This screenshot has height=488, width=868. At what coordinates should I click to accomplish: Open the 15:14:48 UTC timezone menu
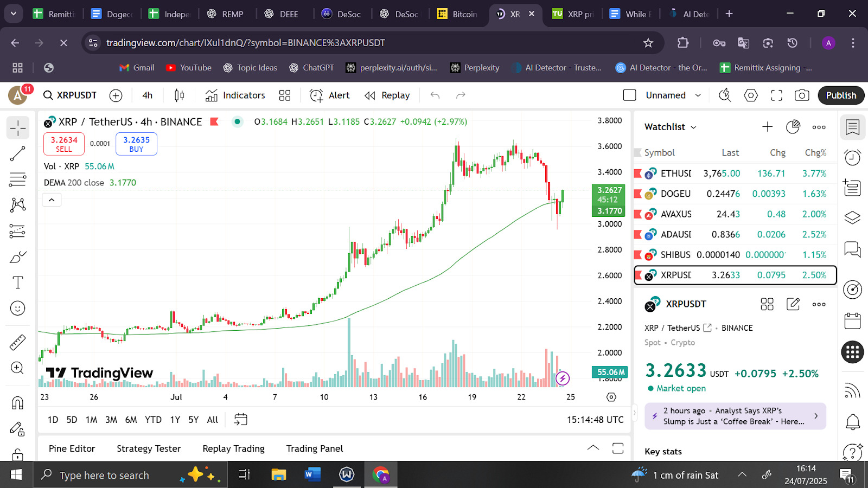(x=595, y=420)
